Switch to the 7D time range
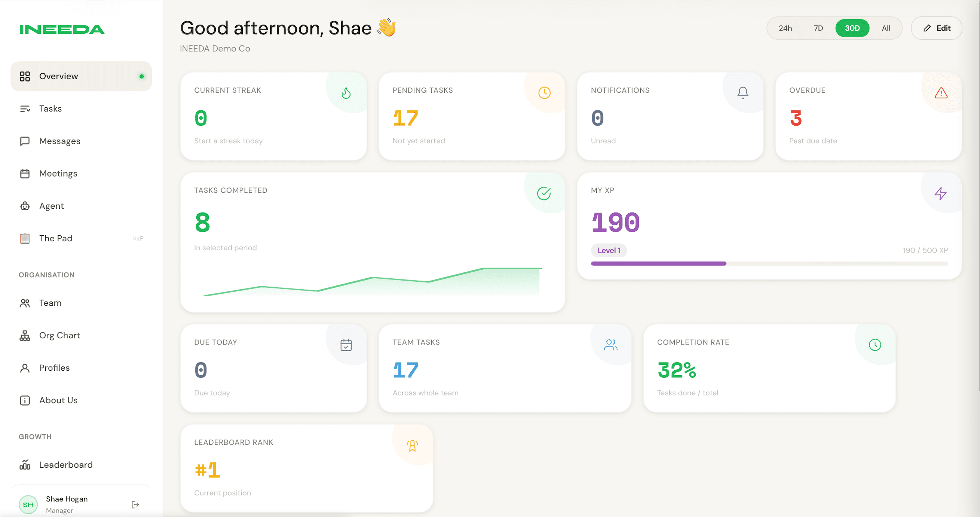This screenshot has width=980, height=517. (x=818, y=28)
